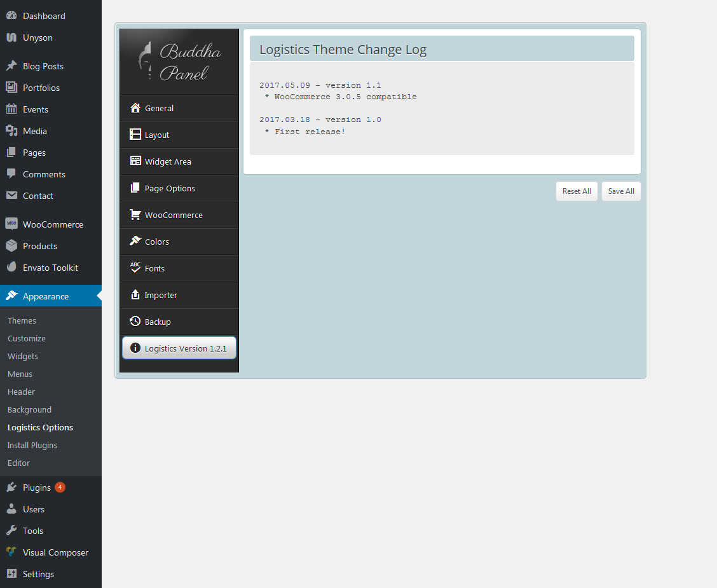Click the Unyson logo icon
Screen dimensions: 717x588
(x=11, y=38)
